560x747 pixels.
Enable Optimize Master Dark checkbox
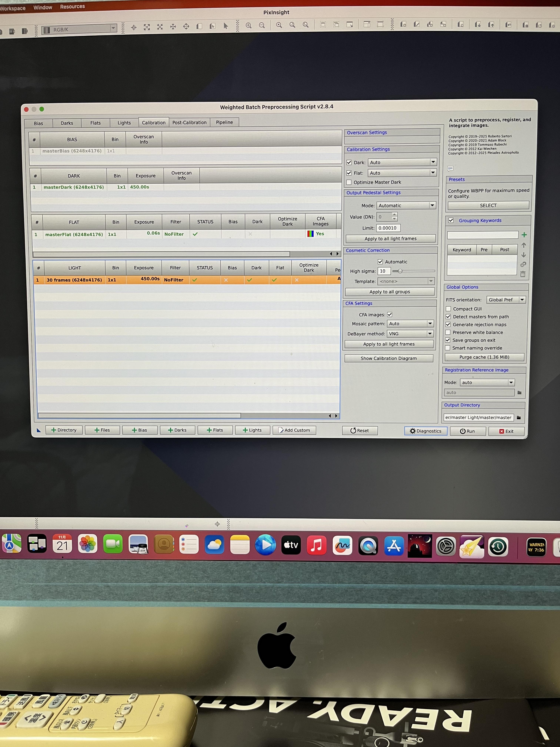(x=349, y=182)
